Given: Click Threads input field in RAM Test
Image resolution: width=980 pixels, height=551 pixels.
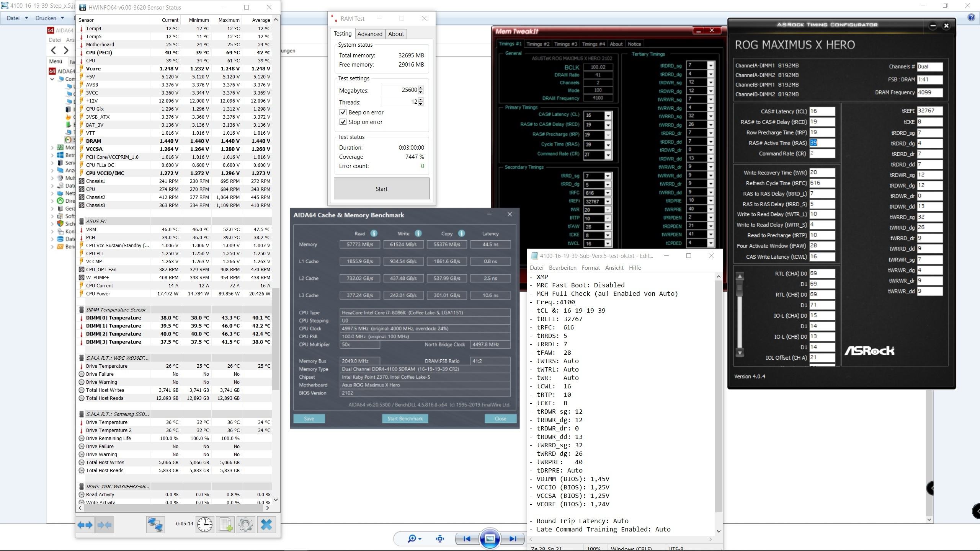Looking at the screenshot, I should (x=400, y=102).
